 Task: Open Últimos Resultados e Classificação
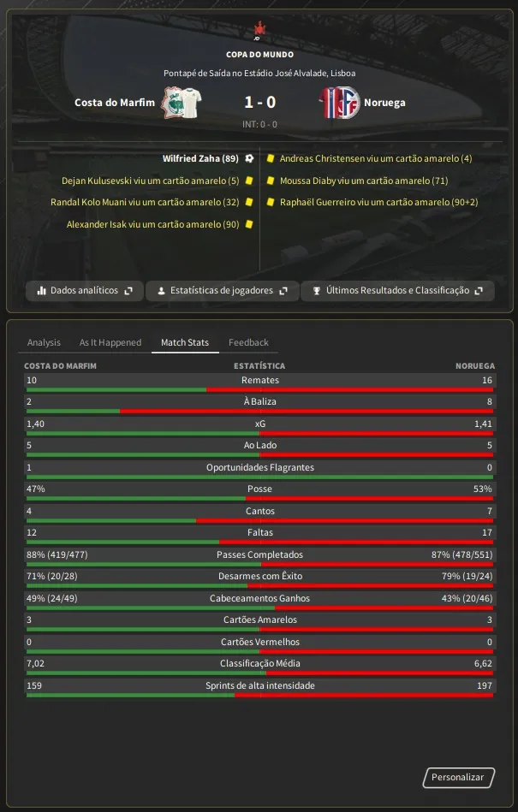click(x=397, y=291)
